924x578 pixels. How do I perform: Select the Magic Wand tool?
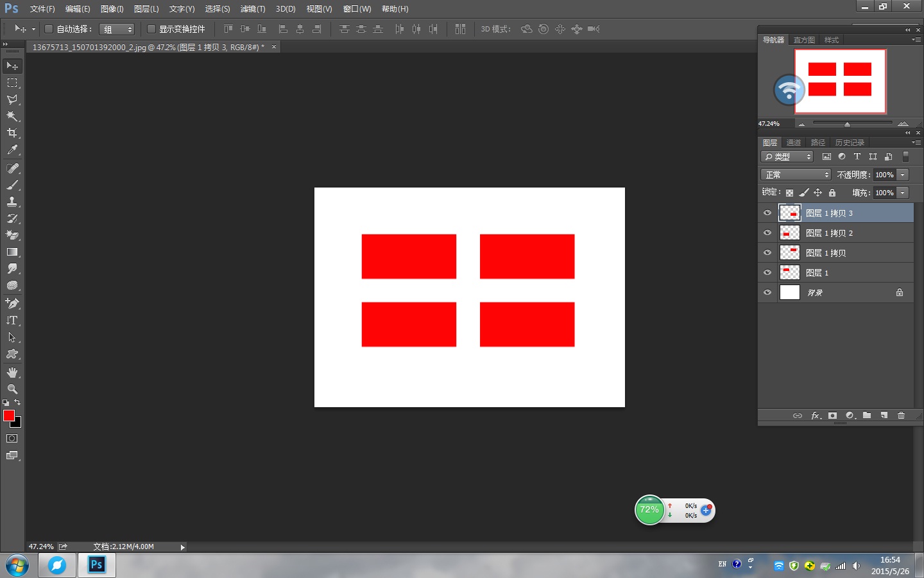point(12,116)
